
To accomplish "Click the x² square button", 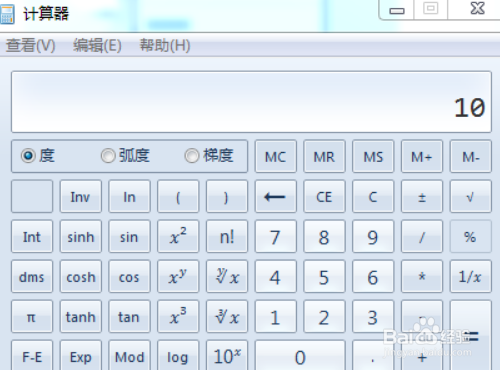I will (178, 237).
